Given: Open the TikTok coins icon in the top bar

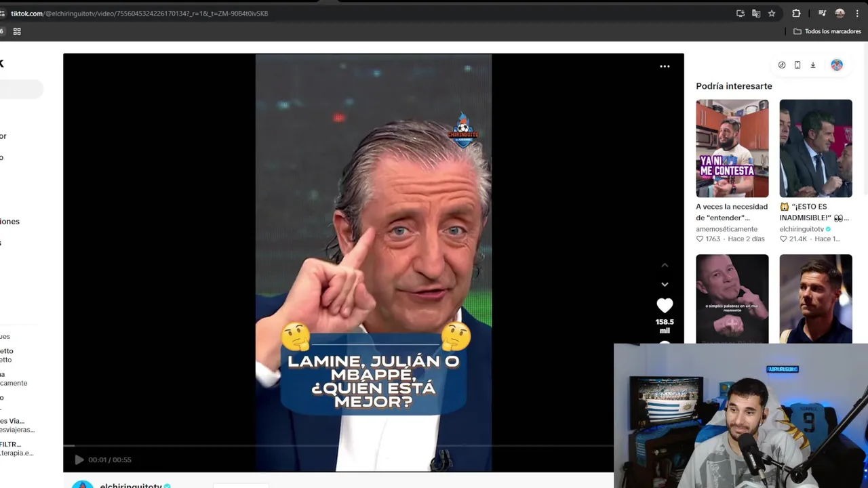Looking at the screenshot, I should (x=782, y=65).
